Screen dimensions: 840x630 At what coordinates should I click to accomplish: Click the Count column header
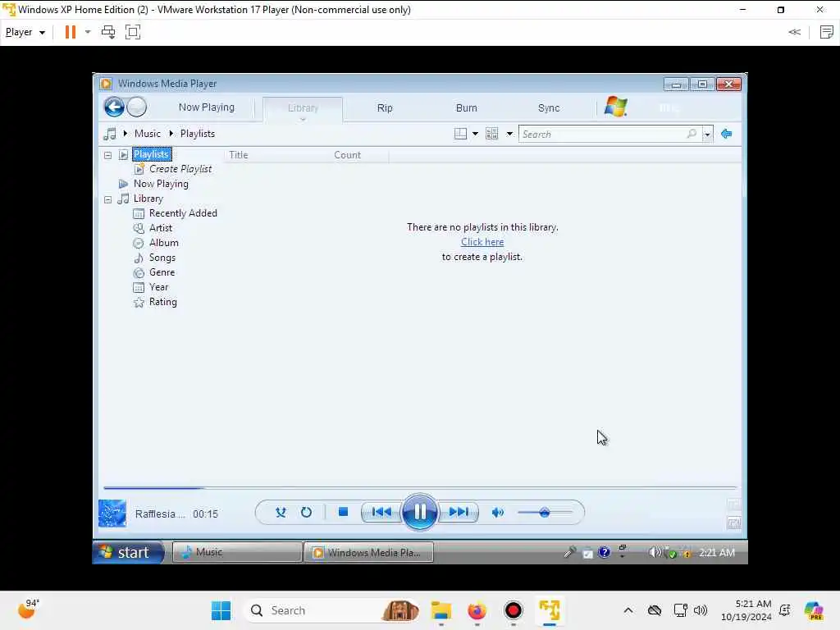347,155
